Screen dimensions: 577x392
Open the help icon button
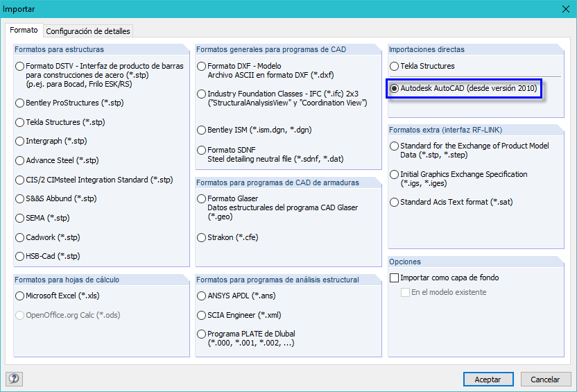tap(14, 379)
